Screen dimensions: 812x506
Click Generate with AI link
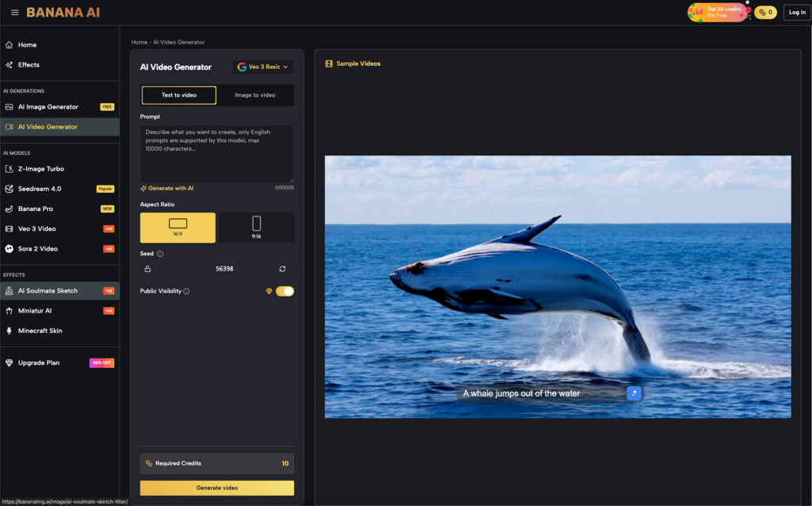[167, 188]
